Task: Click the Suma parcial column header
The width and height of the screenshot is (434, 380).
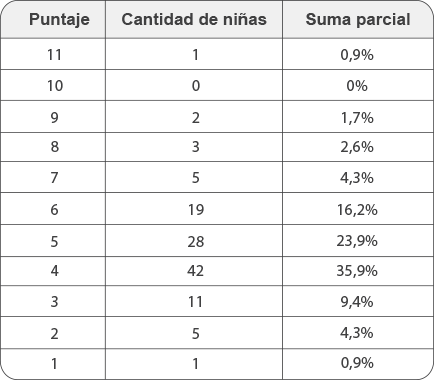Action: pos(358,19)
